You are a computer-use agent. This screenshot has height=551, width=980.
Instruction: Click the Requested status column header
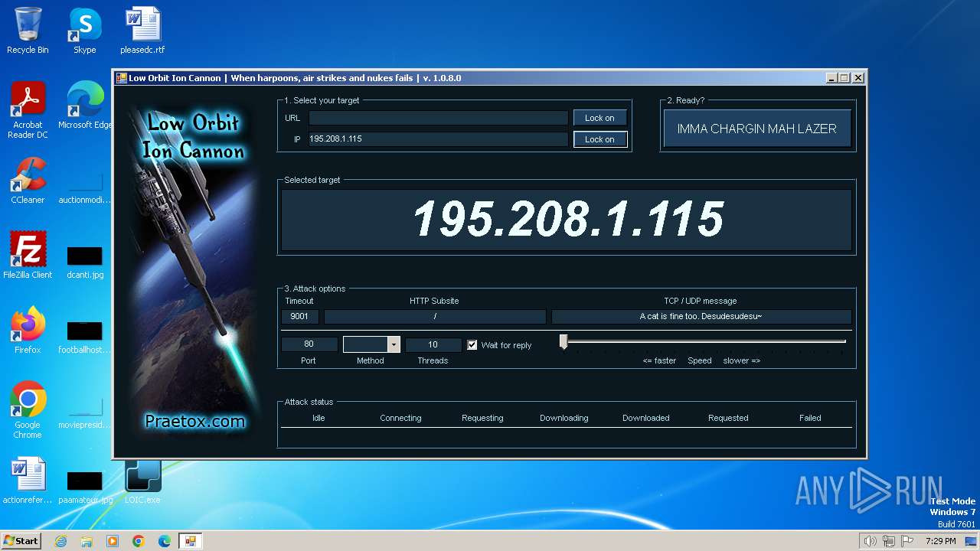(728, 418)
